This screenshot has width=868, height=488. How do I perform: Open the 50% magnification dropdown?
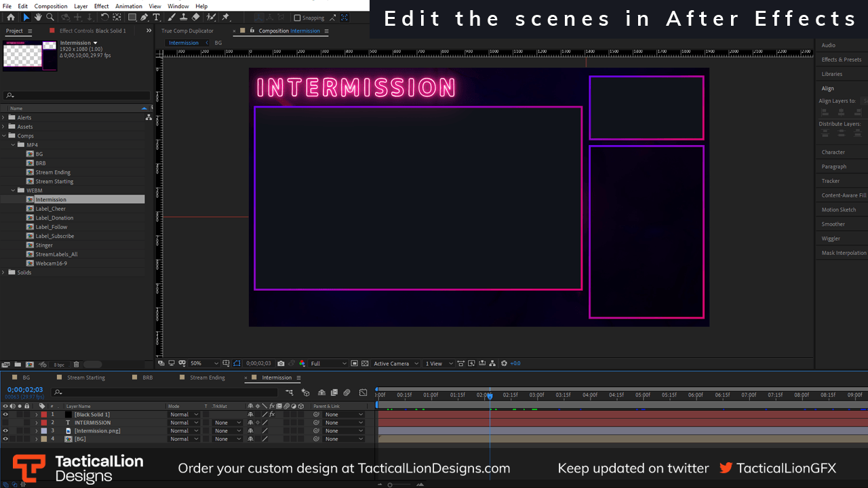pyautogui.click(x=203, y=363)
